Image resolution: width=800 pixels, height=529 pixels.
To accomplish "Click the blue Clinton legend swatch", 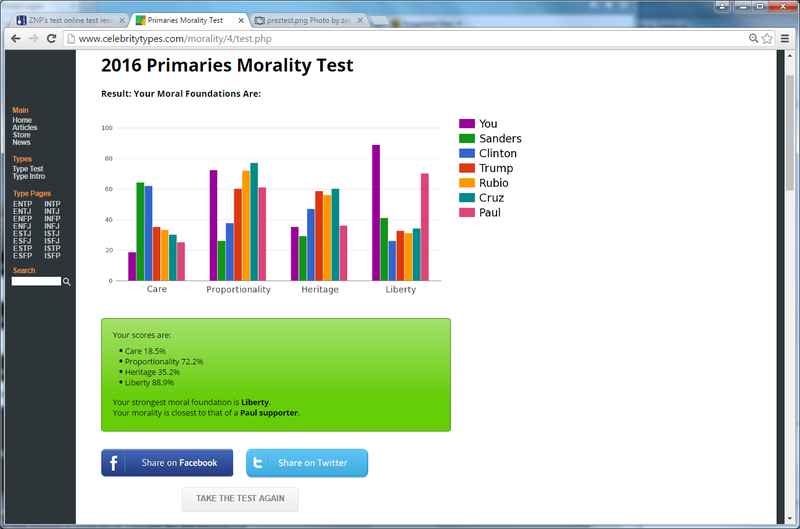I will click(467, 153).
